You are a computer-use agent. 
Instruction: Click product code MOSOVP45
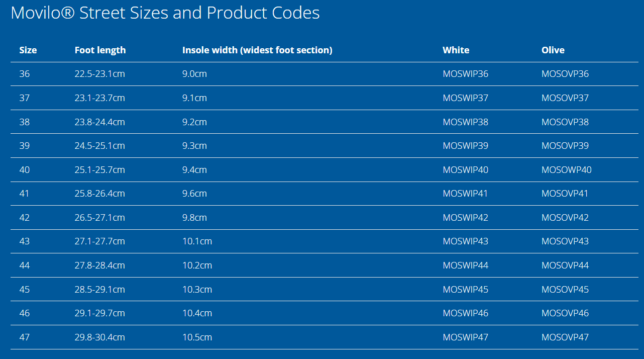point(565,290)
